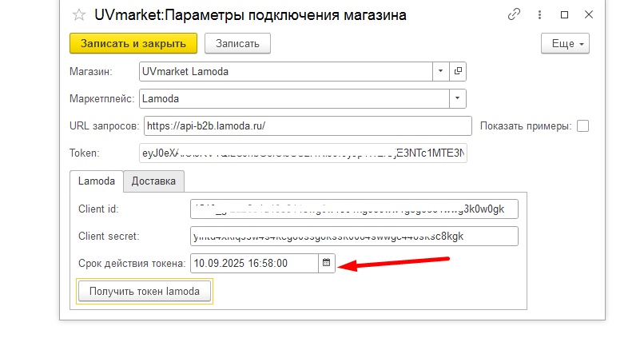Click the window title UVmarket:Параметры подключения магазина

click(x=250, y=15)
